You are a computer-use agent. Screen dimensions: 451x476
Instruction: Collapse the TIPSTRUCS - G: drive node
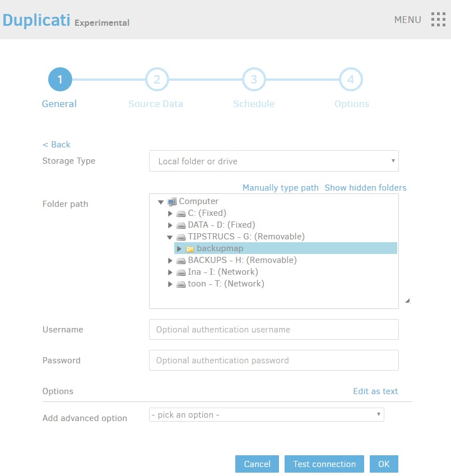(x=170, y=237)
